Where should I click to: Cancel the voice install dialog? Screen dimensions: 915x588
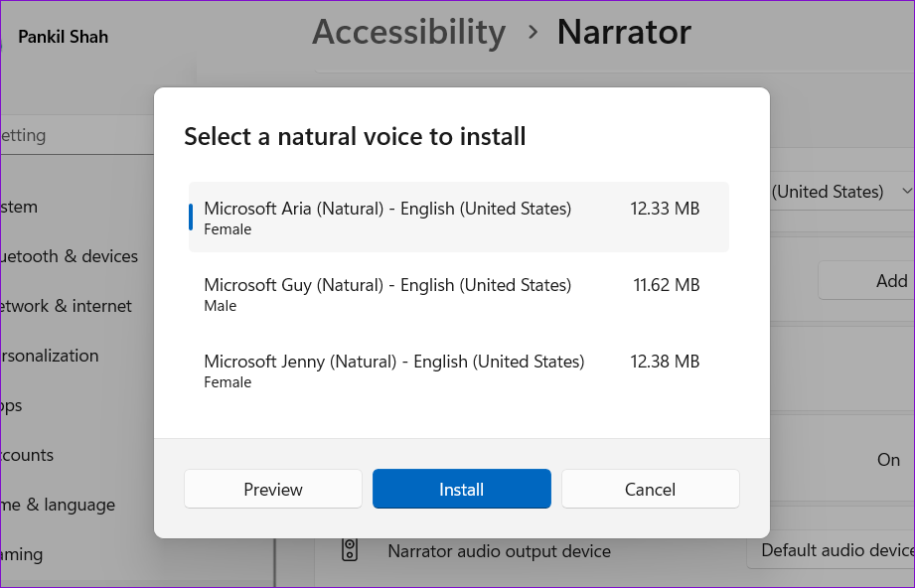pos(651,489)
